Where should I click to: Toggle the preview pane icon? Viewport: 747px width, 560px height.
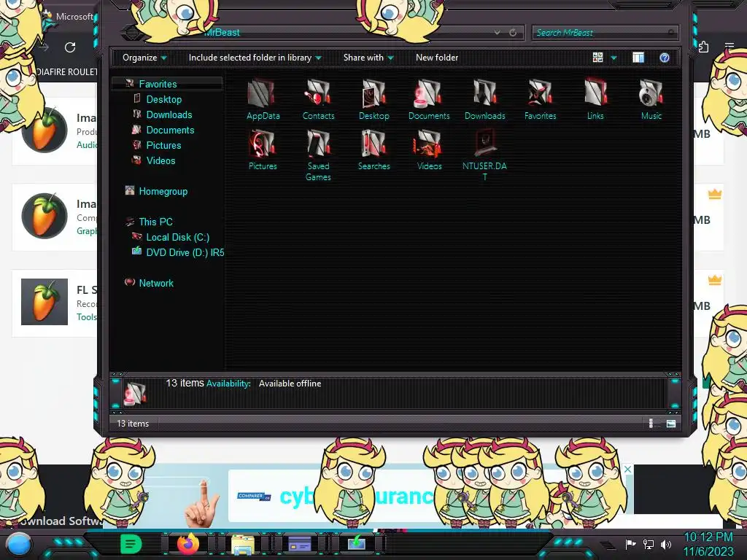638,58
